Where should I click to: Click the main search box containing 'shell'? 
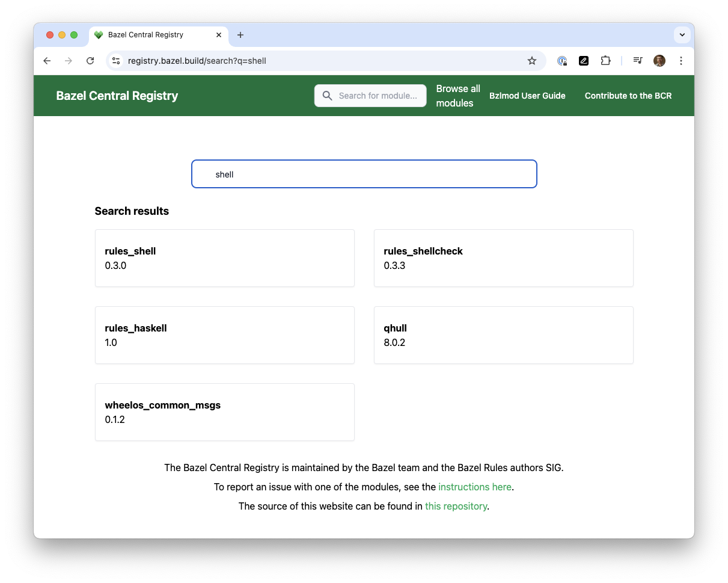(364, 174)
